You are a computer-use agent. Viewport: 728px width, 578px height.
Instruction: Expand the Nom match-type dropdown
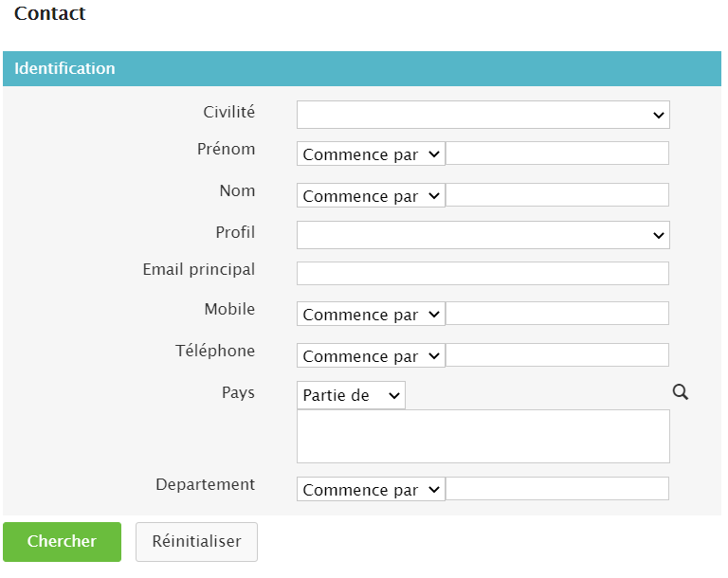point(371,196)
